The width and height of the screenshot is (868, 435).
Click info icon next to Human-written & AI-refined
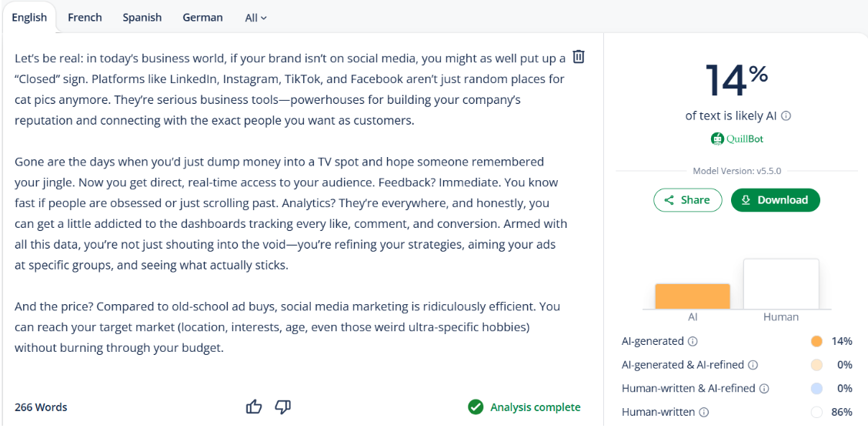tap(764, 389)
